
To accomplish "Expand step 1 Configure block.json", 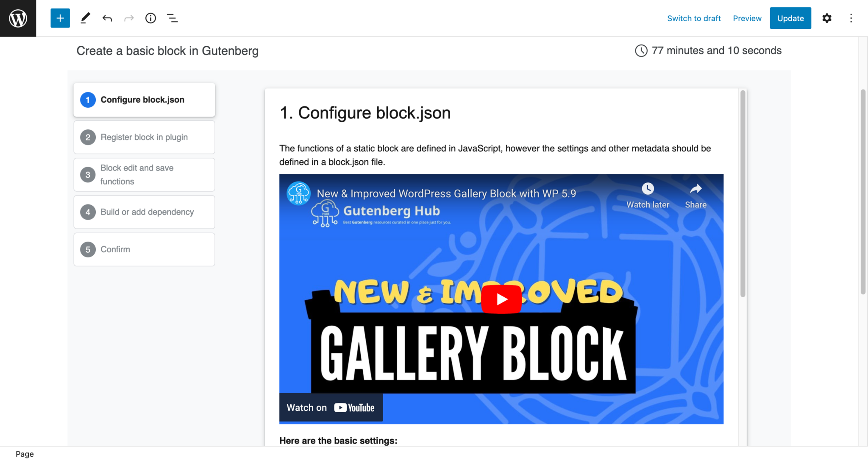I will point(144,100).
